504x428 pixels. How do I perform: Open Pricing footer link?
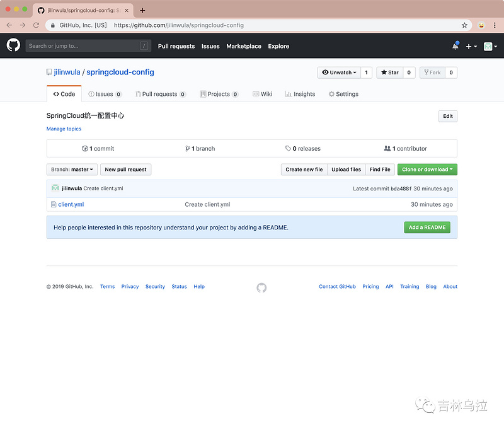pos(370,287)
